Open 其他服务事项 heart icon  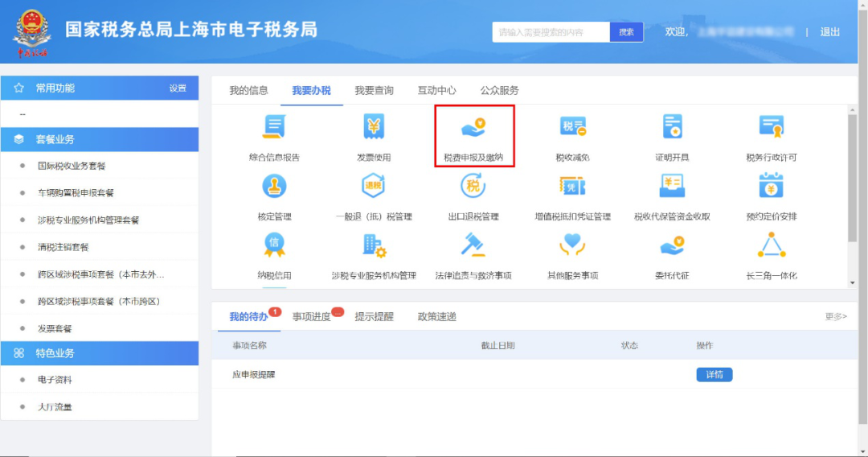click(572, 245)
